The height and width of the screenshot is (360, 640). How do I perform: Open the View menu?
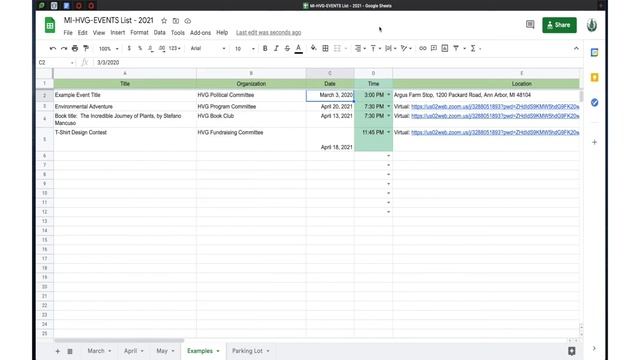click(x=99, y=33)
